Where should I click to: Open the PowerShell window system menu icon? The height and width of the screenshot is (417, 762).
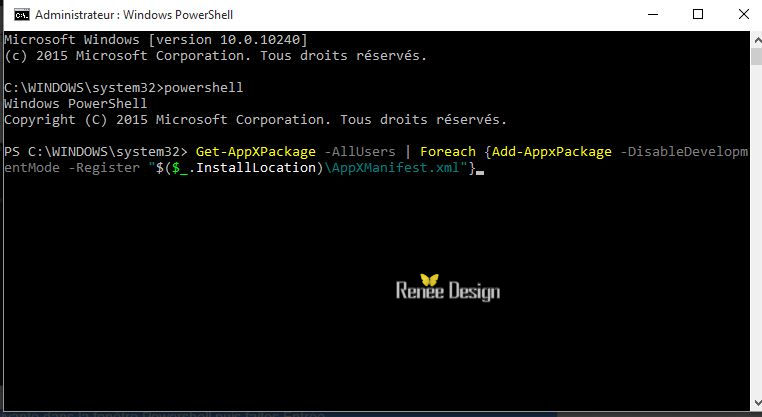point(21,15)
